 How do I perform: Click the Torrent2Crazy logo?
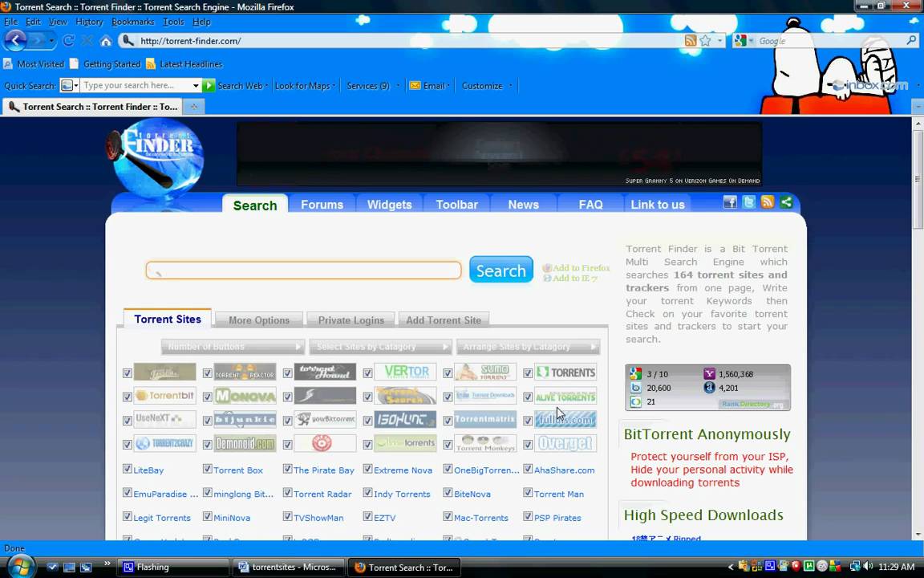pos(165,443)
